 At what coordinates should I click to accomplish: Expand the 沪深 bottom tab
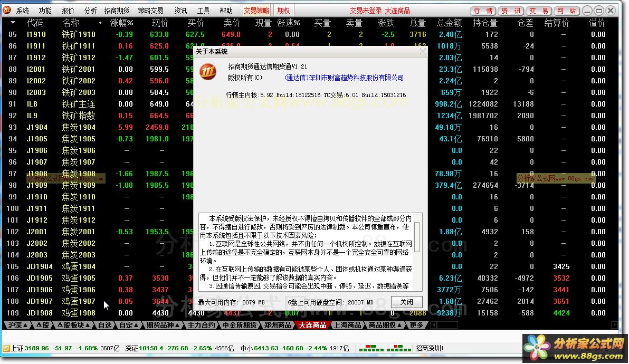tap(18, 325)
